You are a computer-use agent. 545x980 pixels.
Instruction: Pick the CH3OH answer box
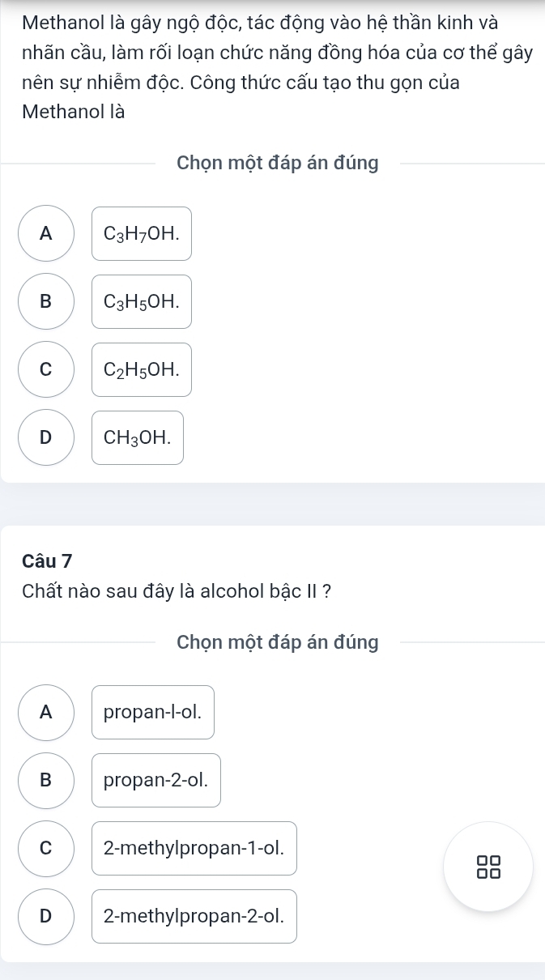click(x=138, y=438)
